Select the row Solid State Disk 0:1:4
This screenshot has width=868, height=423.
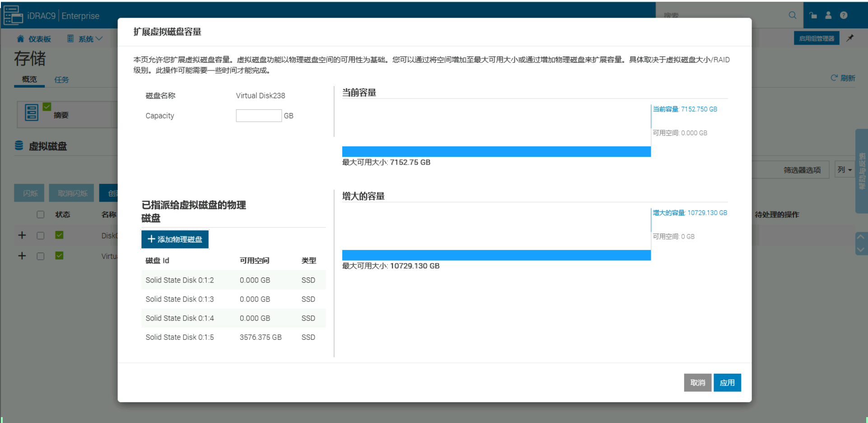(x=233, y=318)
